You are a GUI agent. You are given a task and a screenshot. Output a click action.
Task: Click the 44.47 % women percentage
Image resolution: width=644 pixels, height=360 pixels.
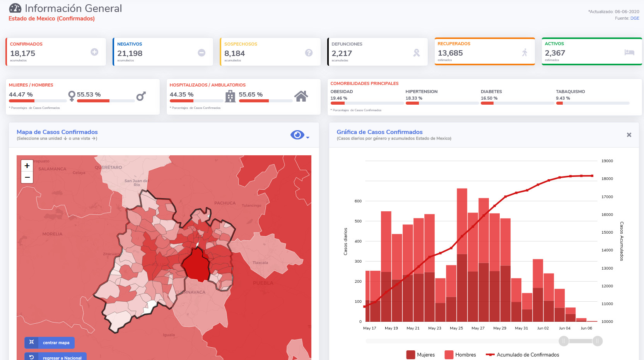pyautogui.click(x=21, y=94)
